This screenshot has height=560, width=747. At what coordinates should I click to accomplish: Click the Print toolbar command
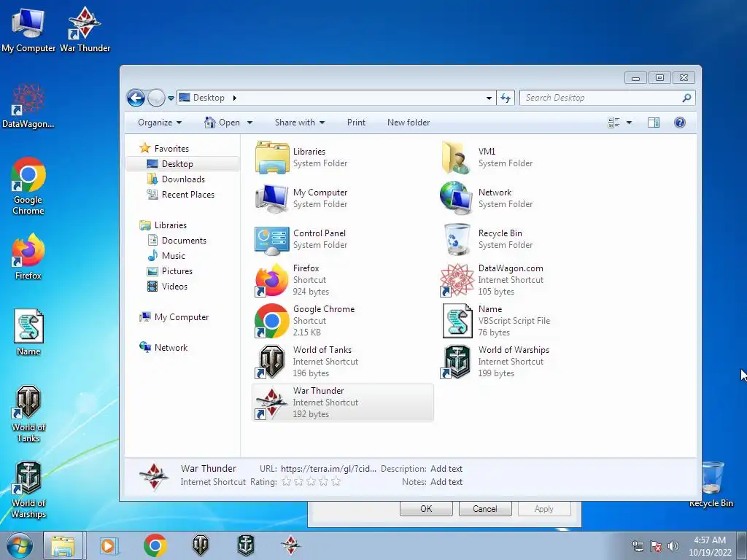tap(356, 122)
